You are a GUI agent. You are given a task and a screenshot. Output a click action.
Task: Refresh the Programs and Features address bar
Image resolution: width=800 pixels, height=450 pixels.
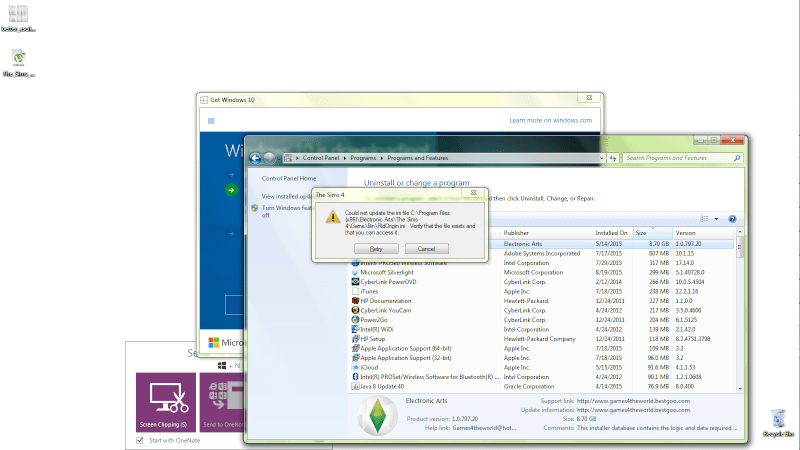click(x=613, y=159)
